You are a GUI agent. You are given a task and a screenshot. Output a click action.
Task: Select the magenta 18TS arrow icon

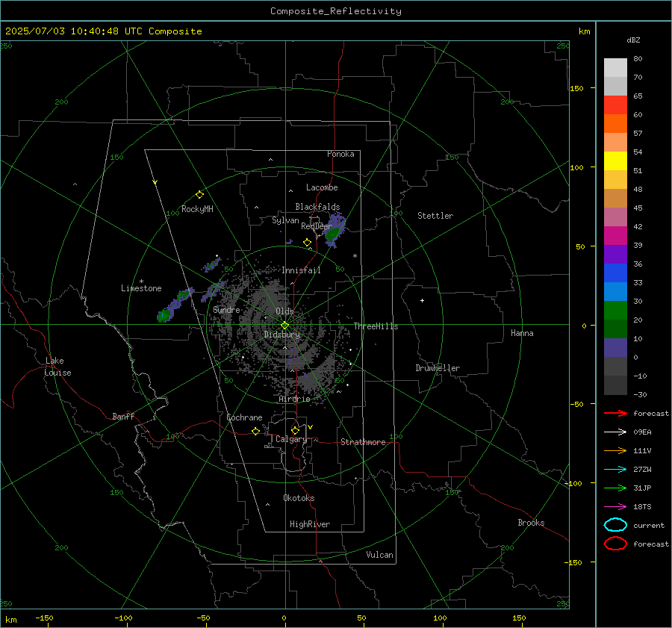pos(615,507)
